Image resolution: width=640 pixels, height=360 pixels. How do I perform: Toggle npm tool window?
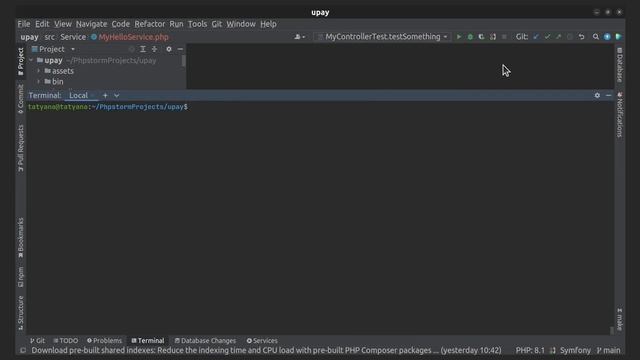pos(20,277)
